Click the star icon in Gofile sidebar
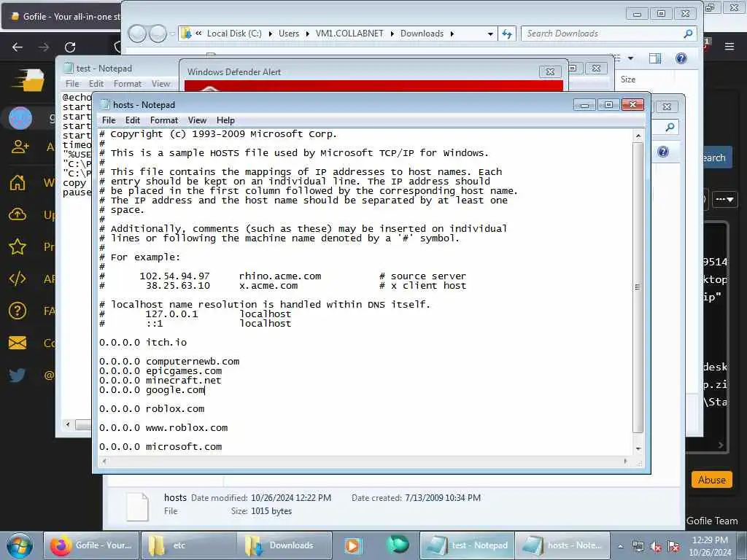Image resolution: width=747 pixels, height=560 pixels. click(18, 246)
